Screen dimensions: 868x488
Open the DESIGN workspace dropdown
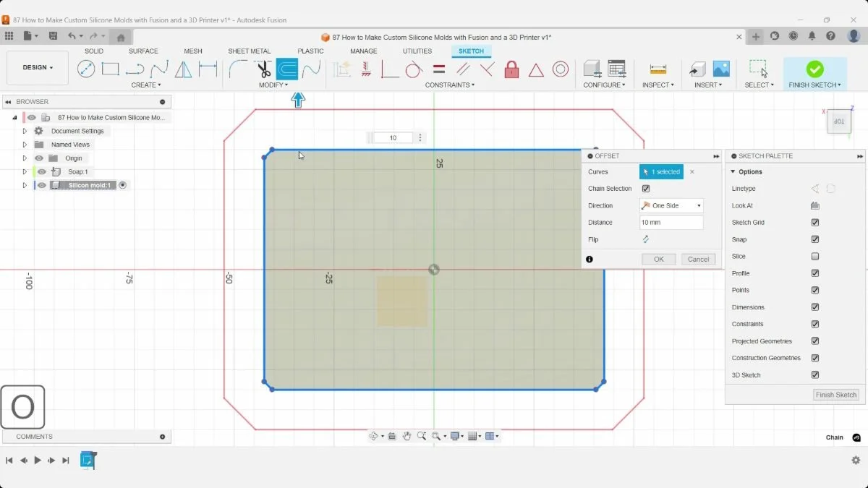[x=38, y=68]
